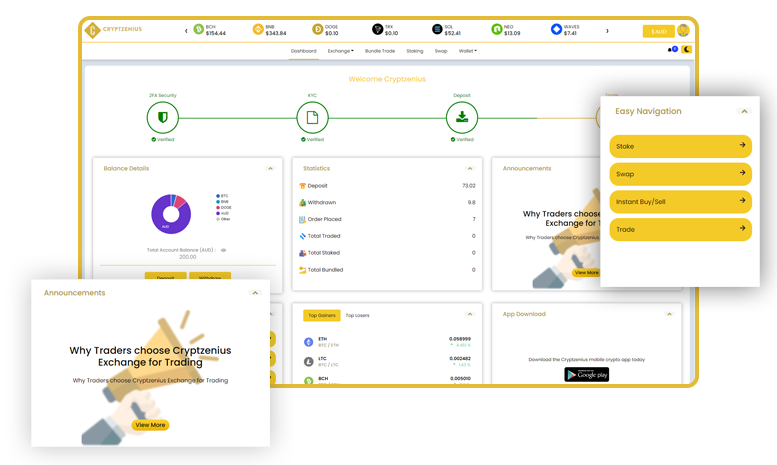The width and height of the screenshot is (777, 465).
Task: Click the KYC document icon
Action: click(x=312, y=118)
